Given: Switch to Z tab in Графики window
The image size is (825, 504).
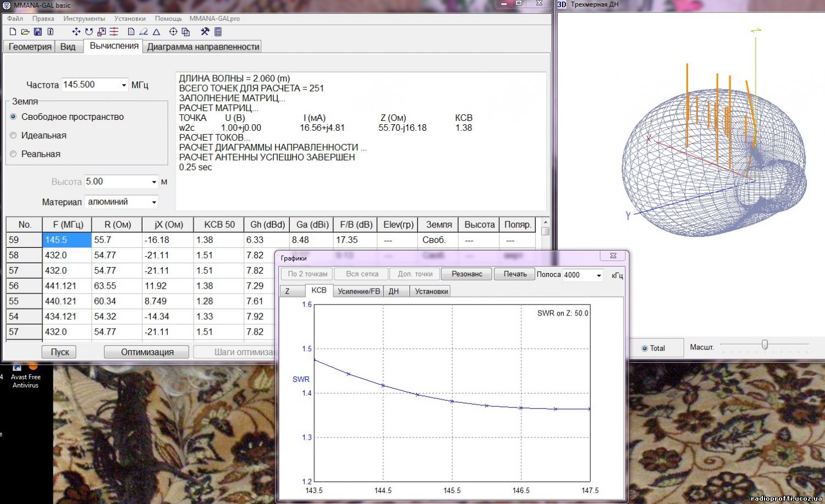Looking at the screenshot, I should (x=292, y=291).
